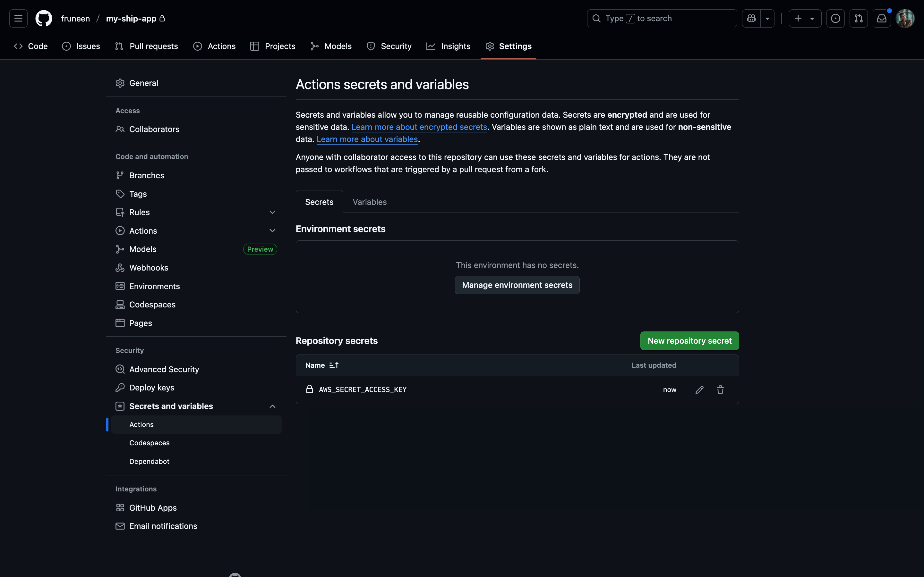This screenshot has width=924, height=577.
Task: Switch to the Variables tab
Action: [x=369, y=202]
